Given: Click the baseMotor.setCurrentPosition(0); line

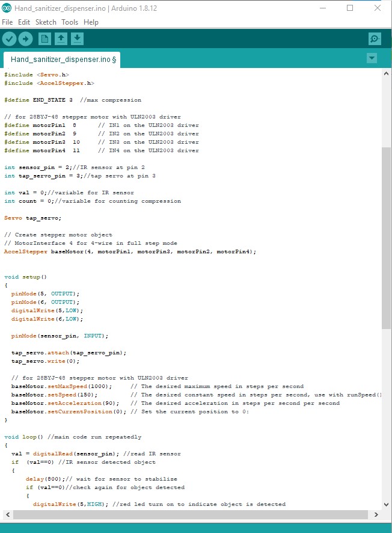Looking at the screenshot, I should (130, 411).
